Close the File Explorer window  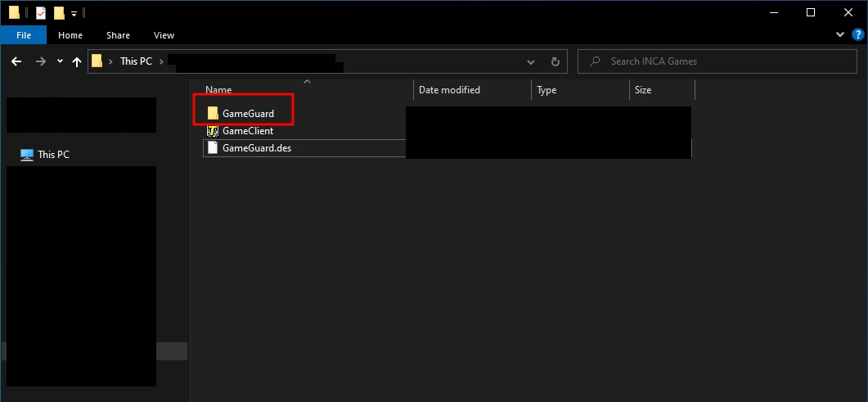pyautogui.click(x=848, y=12)
